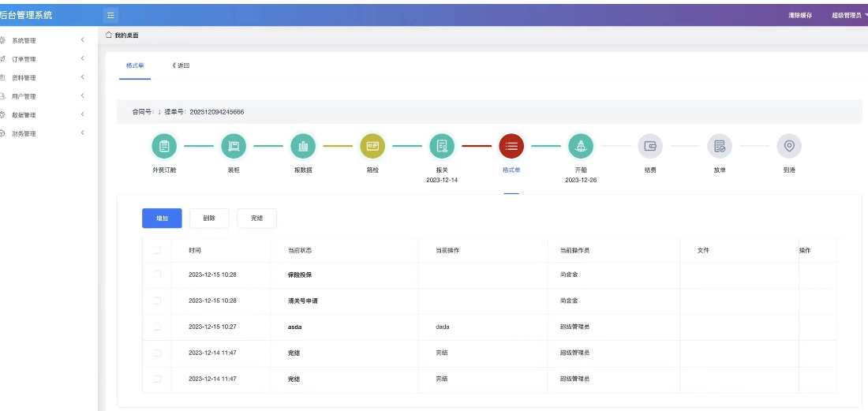868x411 pixels.
Task: Open the yellow 箱检 step icon
Action: (x=372, y=146)
